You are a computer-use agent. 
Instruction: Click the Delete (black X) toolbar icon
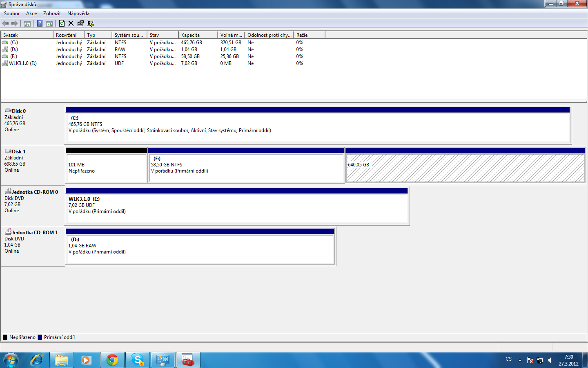[71, 24]
